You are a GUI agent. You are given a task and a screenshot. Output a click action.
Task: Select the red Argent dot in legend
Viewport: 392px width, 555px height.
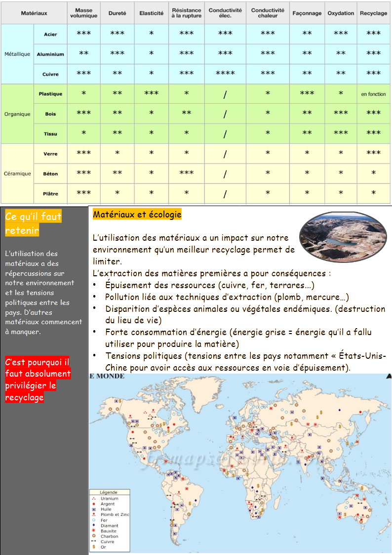[x=94, y=504]
